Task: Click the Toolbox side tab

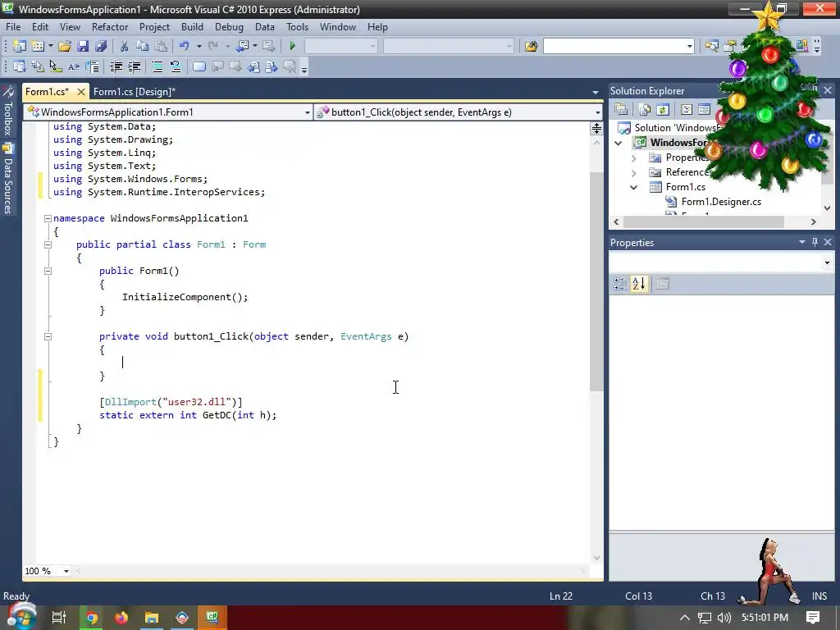Action: pyautogui.click(x=8, y=112)
